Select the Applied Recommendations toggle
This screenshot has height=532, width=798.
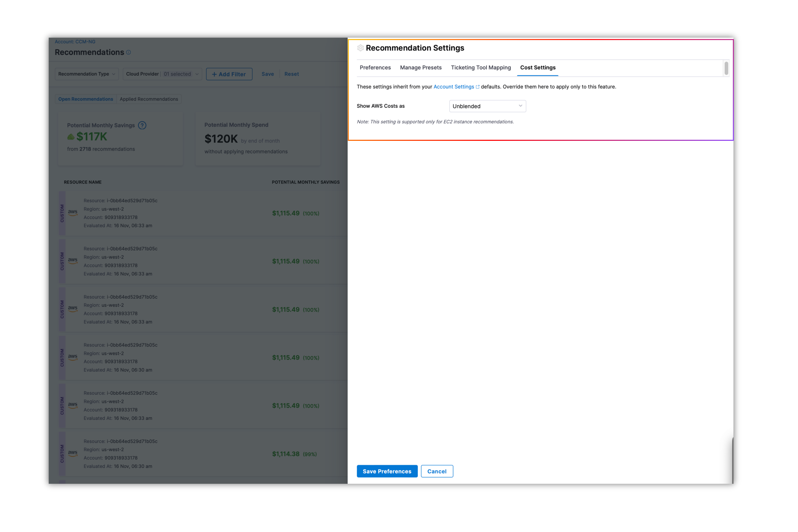pos(149,99)
